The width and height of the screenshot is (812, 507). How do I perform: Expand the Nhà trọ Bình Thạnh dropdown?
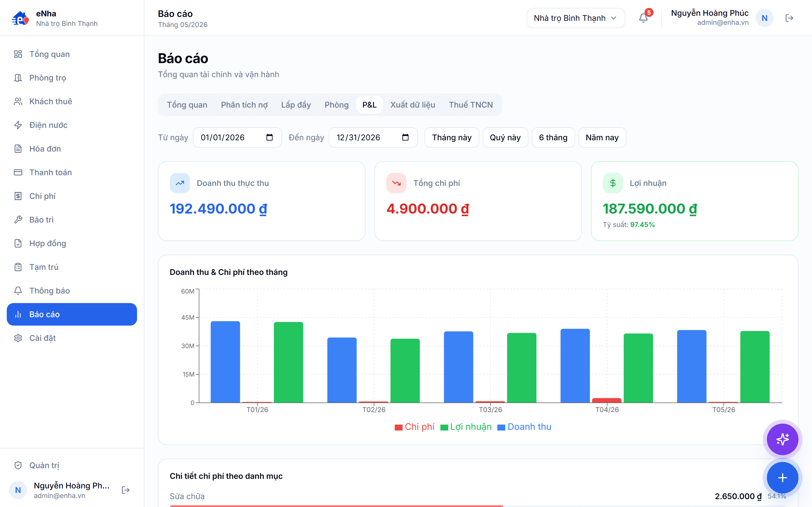pos(575,18)
